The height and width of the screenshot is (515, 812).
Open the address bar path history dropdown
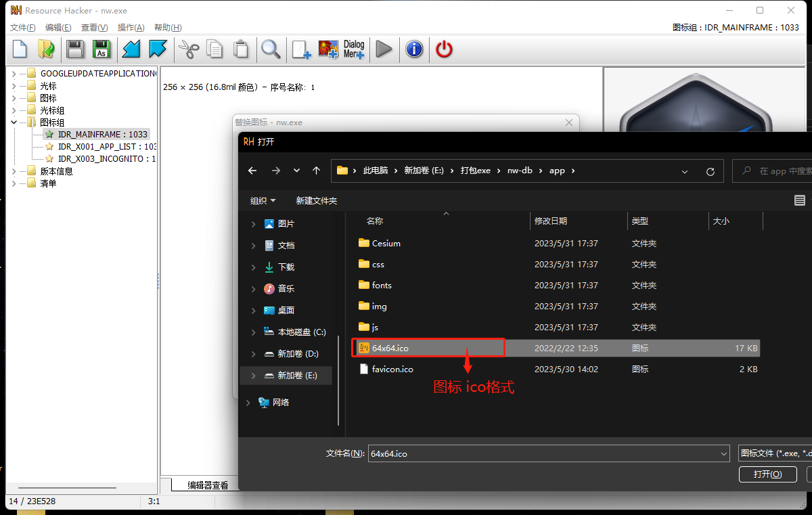pos(685,171)
